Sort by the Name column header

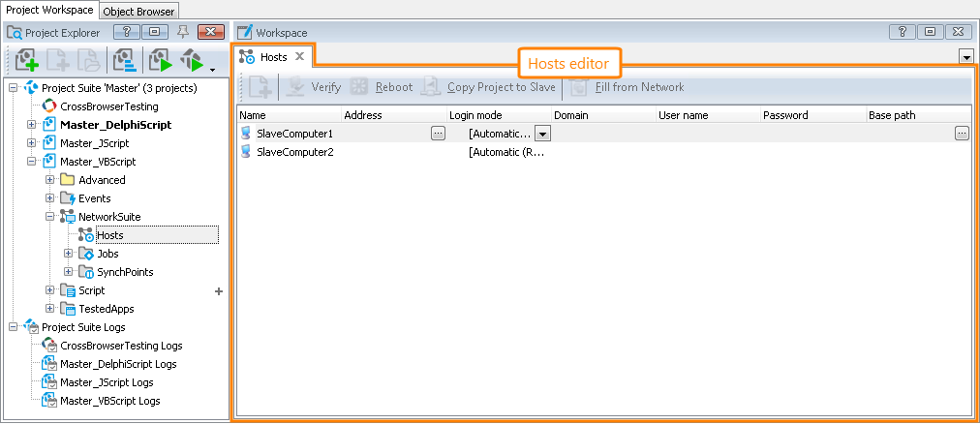[x=290, y=115]
